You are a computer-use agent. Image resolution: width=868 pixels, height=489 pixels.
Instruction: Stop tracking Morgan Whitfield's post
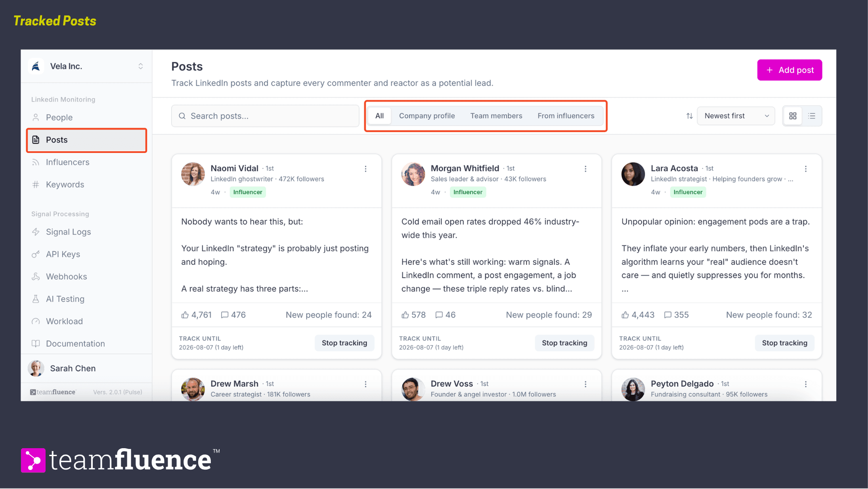564,343
